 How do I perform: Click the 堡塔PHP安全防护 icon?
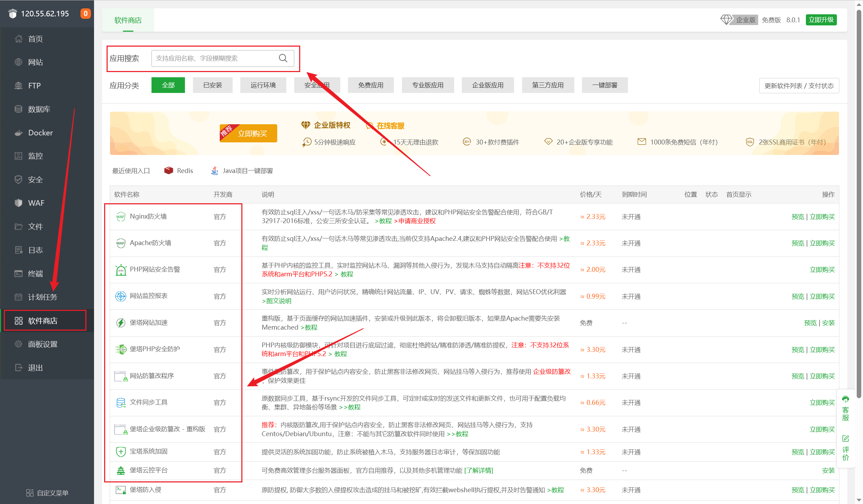pos(120,349)
